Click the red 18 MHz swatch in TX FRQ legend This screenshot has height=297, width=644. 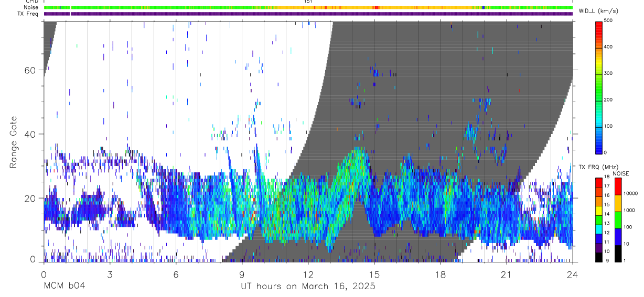[598, 183]
